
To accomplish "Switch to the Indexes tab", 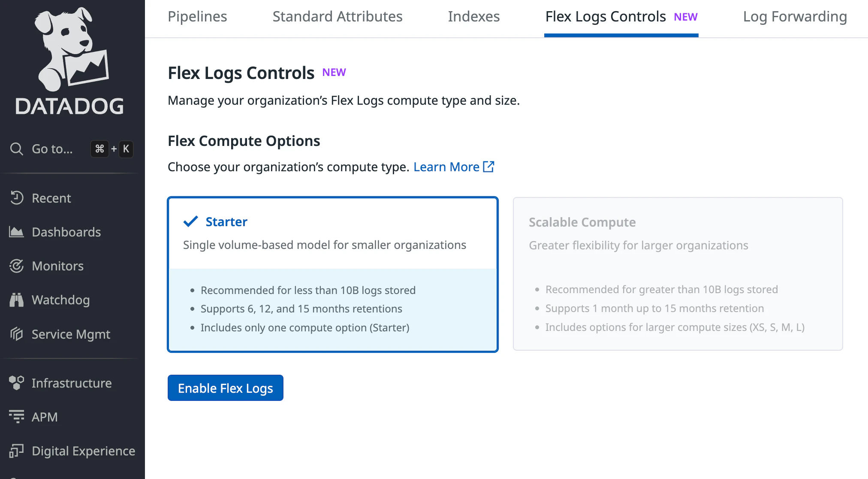I will [x=474, y=17].
